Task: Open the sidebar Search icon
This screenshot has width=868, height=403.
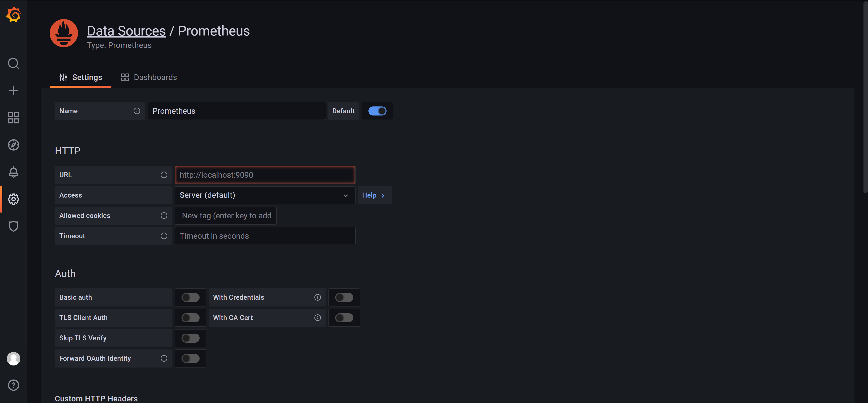Action: click(x=14, y=63)
